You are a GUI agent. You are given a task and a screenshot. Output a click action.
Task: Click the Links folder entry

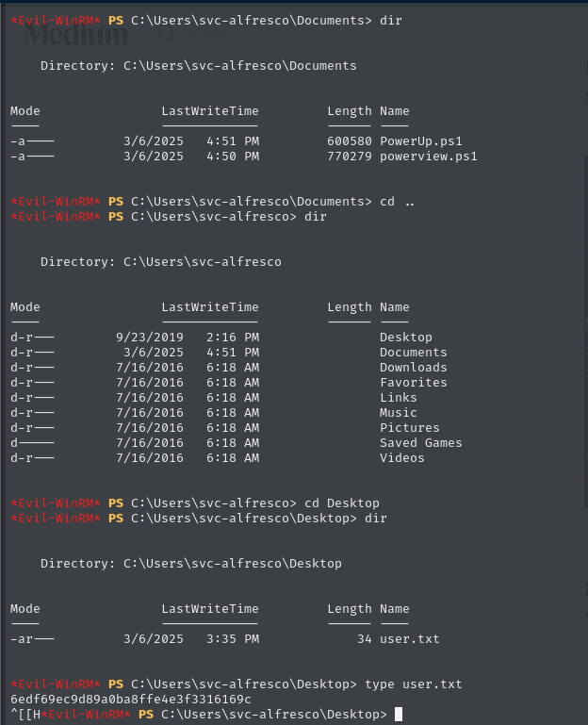click(398, 398)
